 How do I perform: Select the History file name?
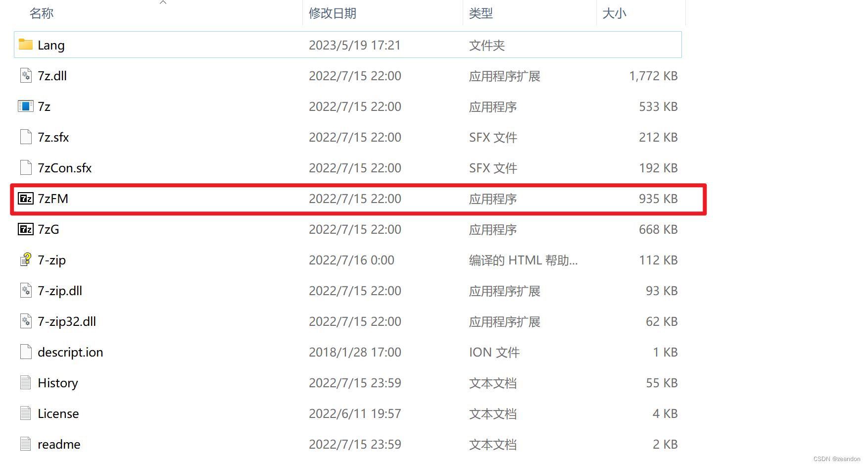click(58, 383)
